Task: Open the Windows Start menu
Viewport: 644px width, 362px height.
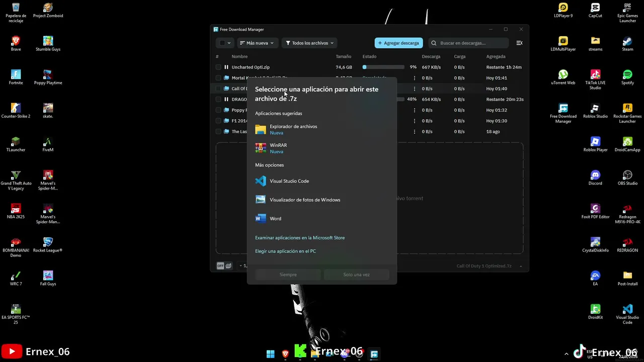Action: pyautogui.click(x=271, y=354)
